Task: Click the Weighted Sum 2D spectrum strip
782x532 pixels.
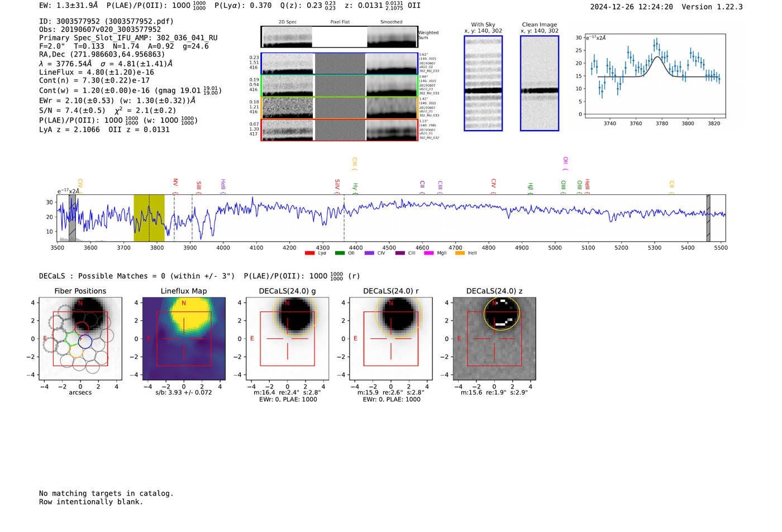Action: pos(340,37)
